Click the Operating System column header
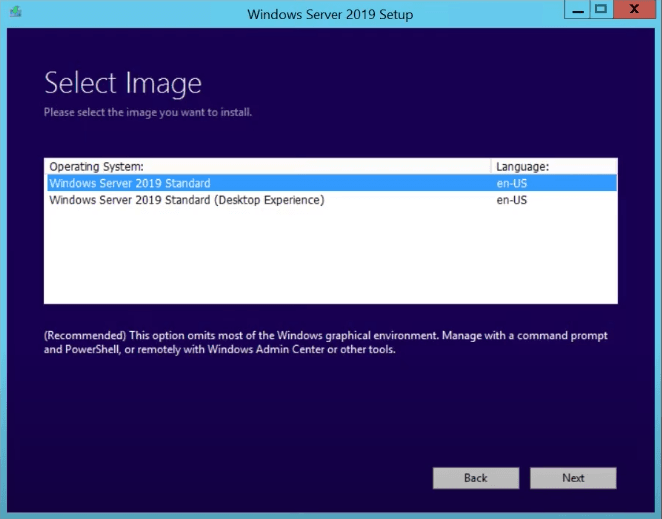Screen dimensions: 662x519 pos(97,166)
